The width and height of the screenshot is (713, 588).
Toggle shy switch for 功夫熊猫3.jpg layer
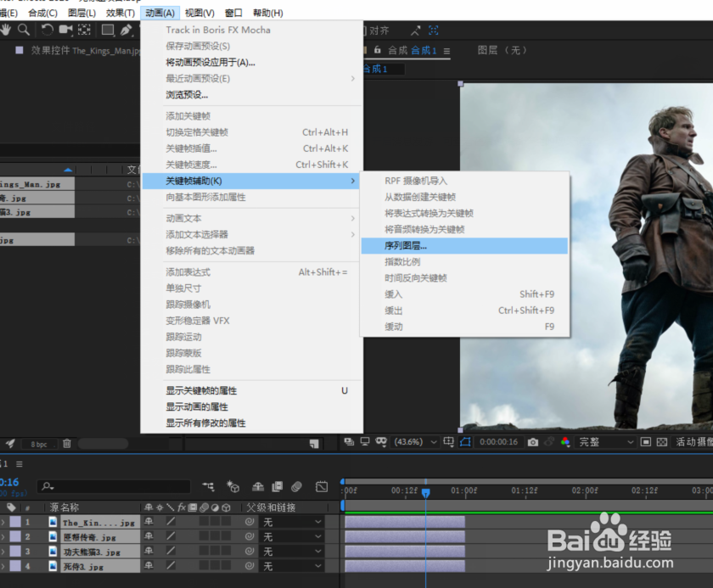pos(149,551)
